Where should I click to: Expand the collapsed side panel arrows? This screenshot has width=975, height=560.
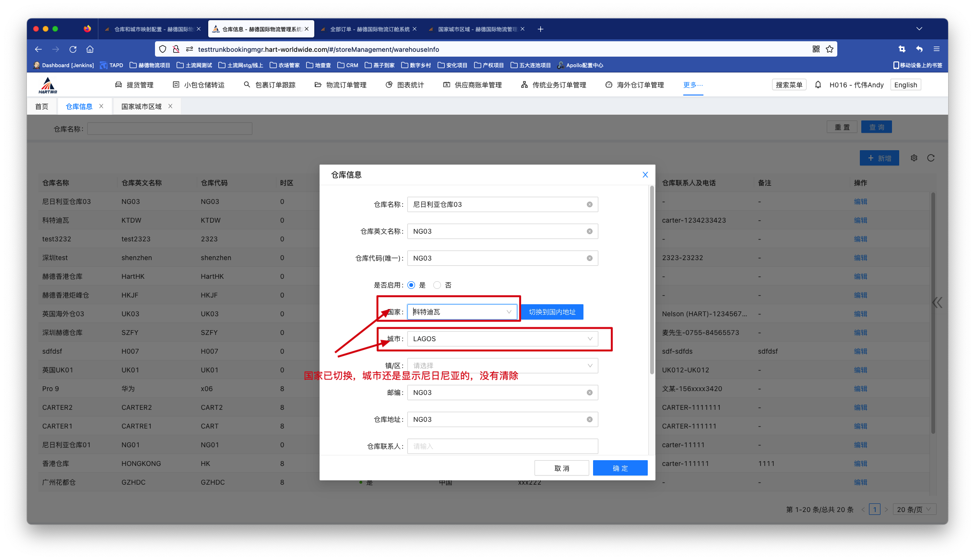tap(937, 302)
